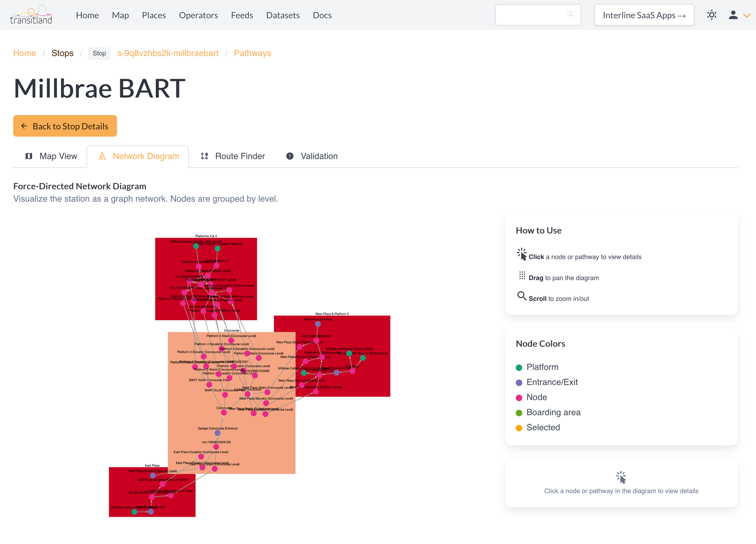Click the Transitland logo
The width and height of the screenshot is (756, 544).
point(31,15)
